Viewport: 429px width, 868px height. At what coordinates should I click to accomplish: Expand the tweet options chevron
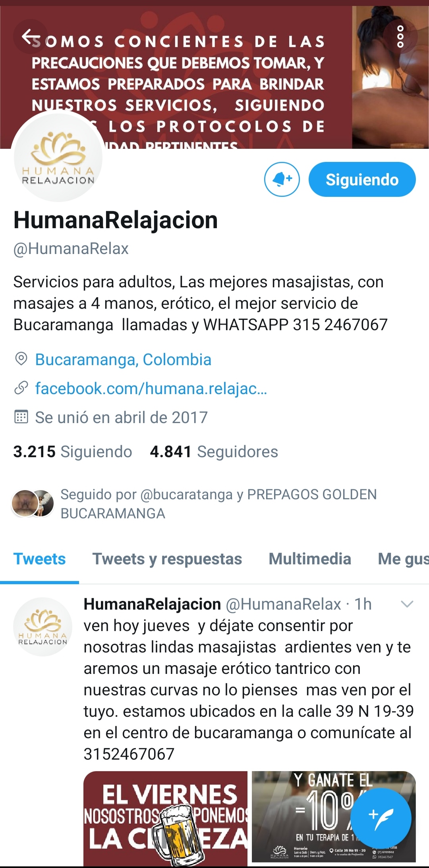point(407,604)
